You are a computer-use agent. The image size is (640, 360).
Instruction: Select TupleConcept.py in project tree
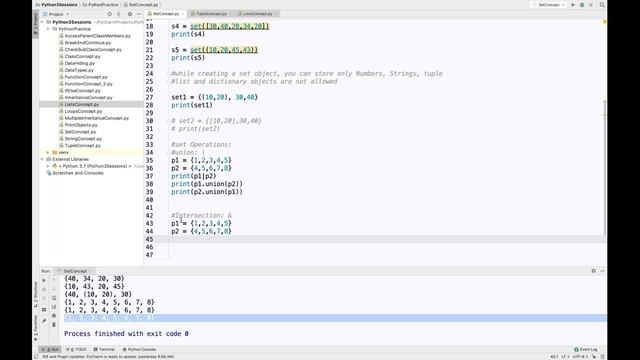point(82,145)
